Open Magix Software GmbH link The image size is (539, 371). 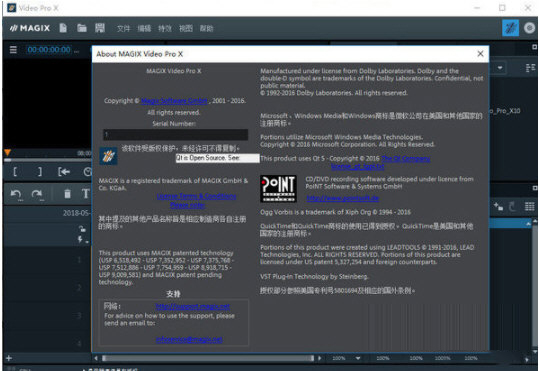(174, 101)
